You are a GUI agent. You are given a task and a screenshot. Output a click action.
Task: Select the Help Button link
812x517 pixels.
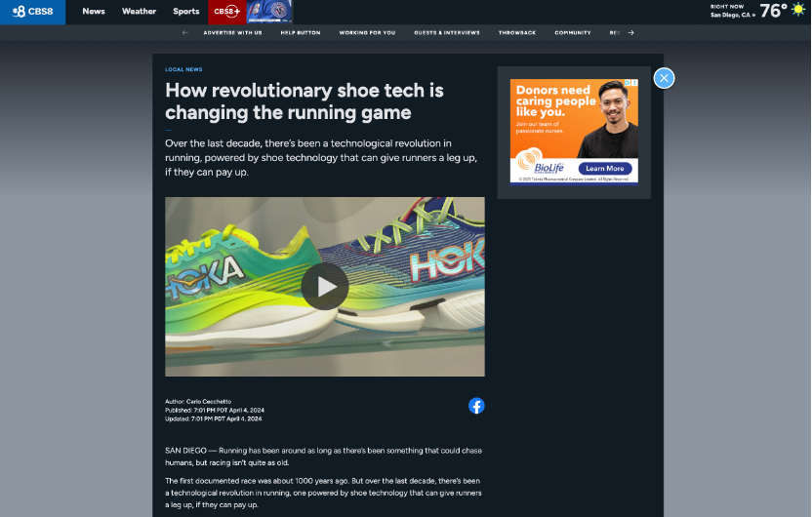click(301, 32)
